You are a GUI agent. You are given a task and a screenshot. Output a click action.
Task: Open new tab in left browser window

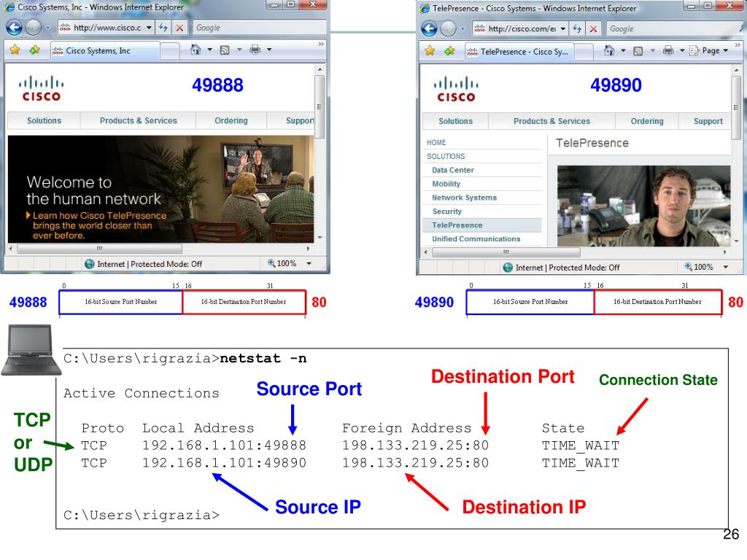click(169, 51)
